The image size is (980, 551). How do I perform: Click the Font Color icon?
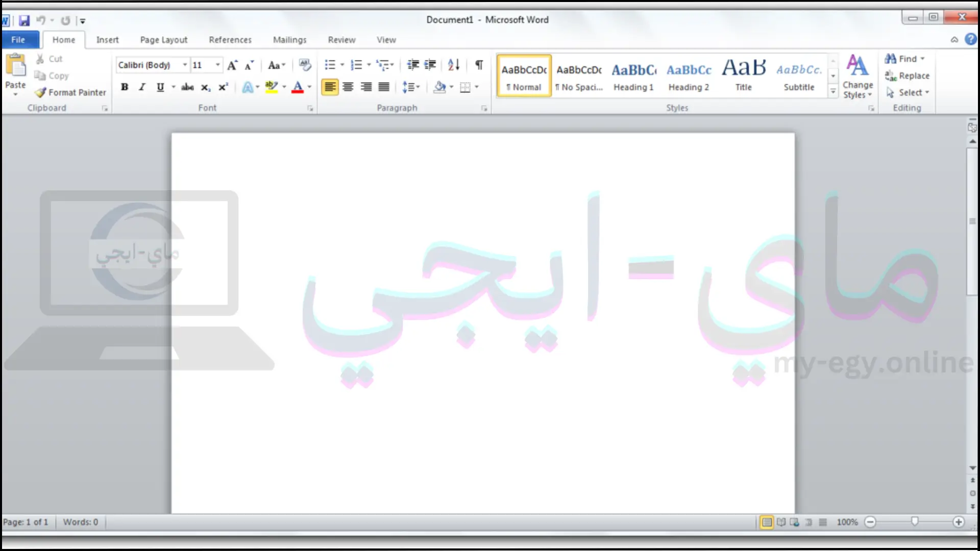[298, 87]
